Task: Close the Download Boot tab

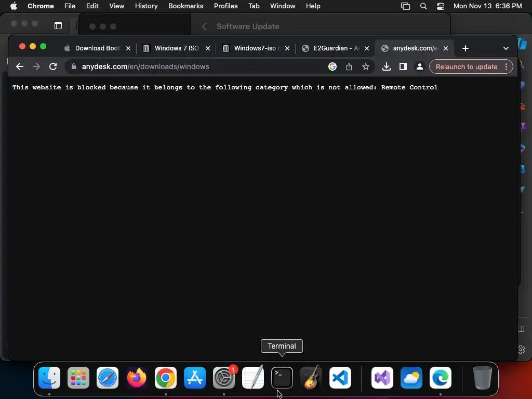Action: [x=128, y=48]
